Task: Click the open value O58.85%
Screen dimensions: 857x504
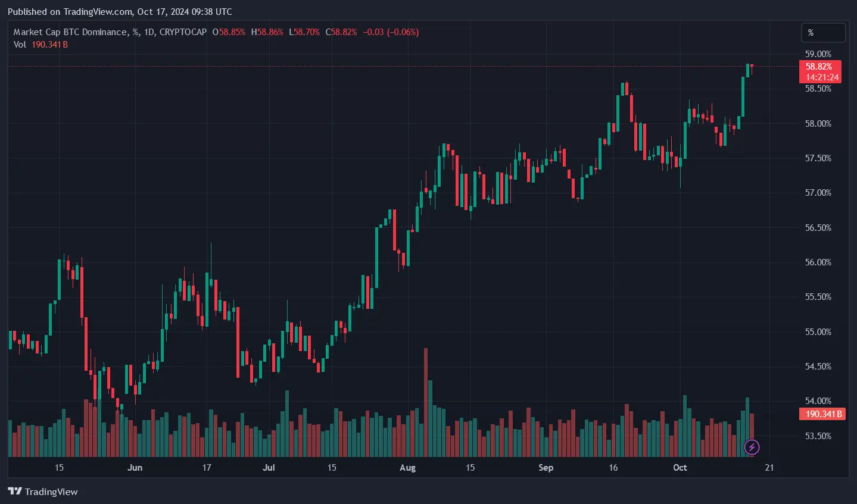Action: (229, 32)
